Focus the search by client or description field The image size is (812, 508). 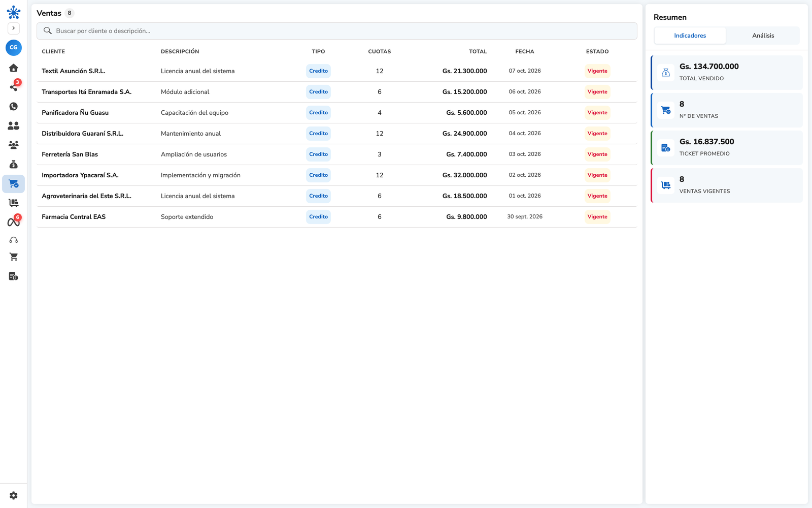coord(337,31)
